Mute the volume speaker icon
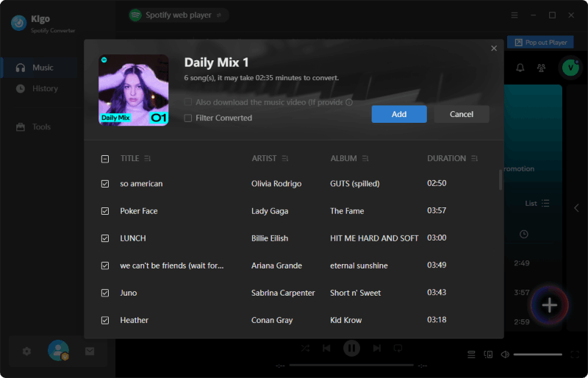Screen dimensions: 588x378 point(505,354)
